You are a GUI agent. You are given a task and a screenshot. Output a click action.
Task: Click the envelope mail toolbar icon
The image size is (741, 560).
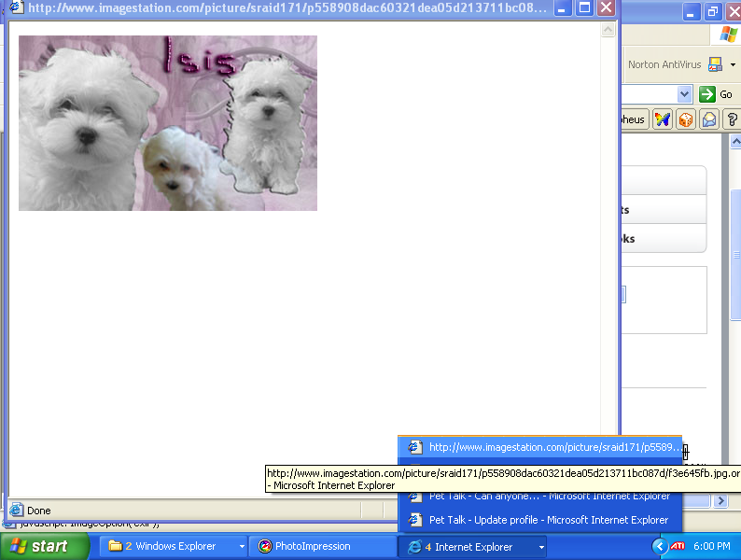tap(709, 119)
